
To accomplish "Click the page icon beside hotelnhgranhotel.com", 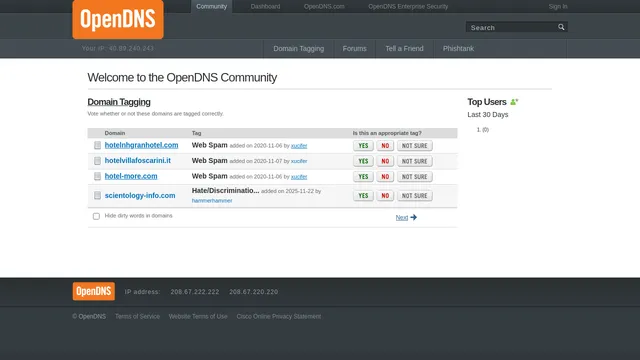I will pyautogui.click(x=97, y=145).
